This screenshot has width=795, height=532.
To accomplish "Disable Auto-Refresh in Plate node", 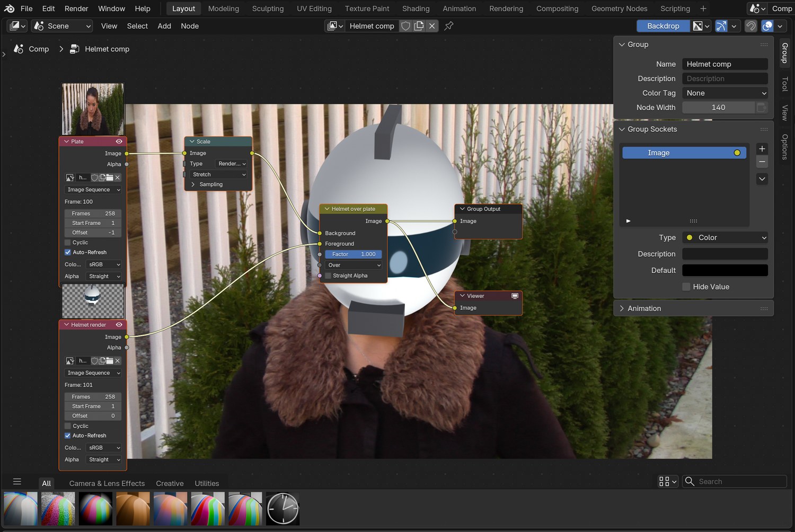I will point(68,252).
